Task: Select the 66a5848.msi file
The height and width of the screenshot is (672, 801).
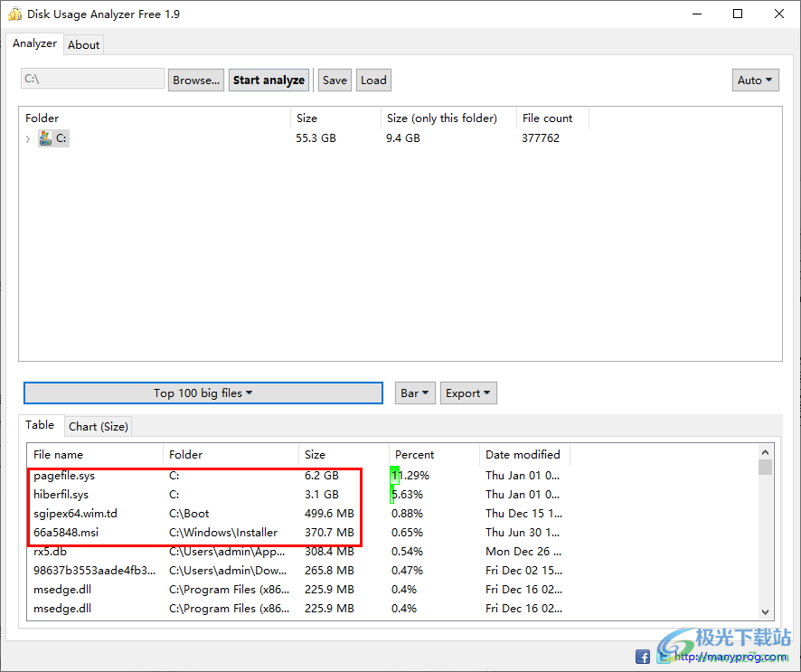Action: coord(66,532)
